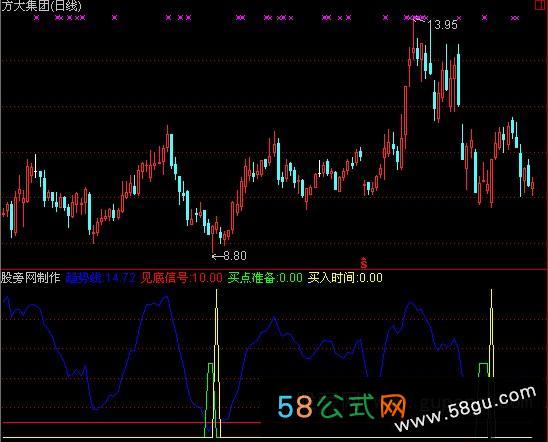Viewport: 548px width, 442px height.
Task: Click the 13.95 high price label
Action: coord(442,25)
